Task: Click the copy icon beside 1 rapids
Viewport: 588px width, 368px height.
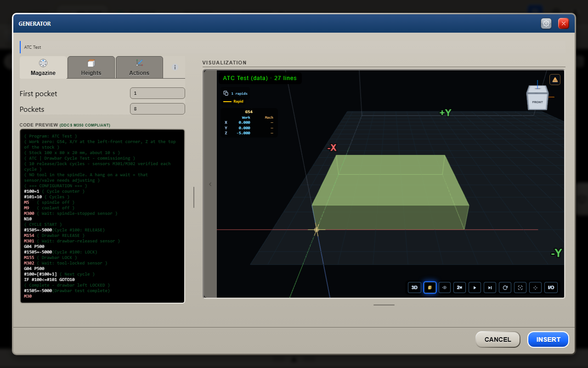Action: 226,93
